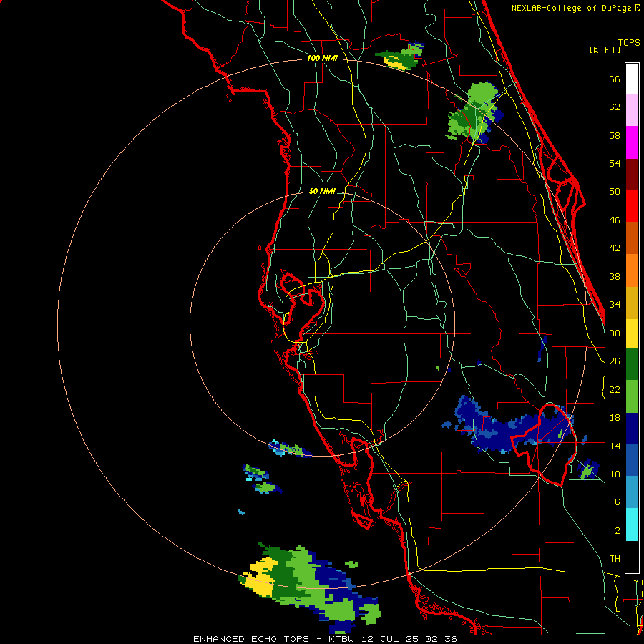Click the 34 value on the scale
This screenshot has height=644, width=644.
(615, 305)
